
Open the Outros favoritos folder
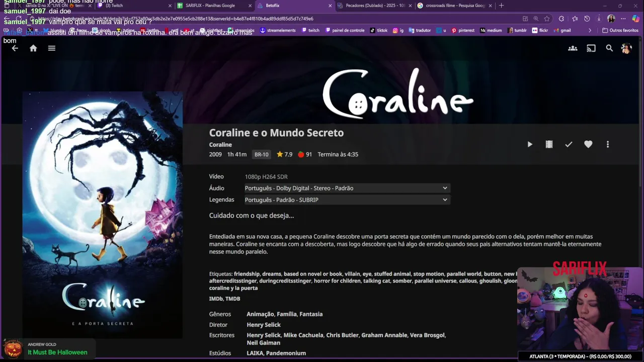620,30
